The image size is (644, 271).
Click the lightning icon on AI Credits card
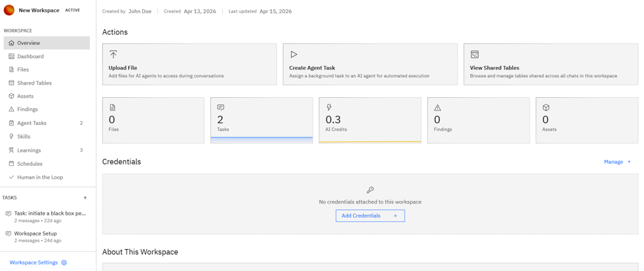[329, 108]
